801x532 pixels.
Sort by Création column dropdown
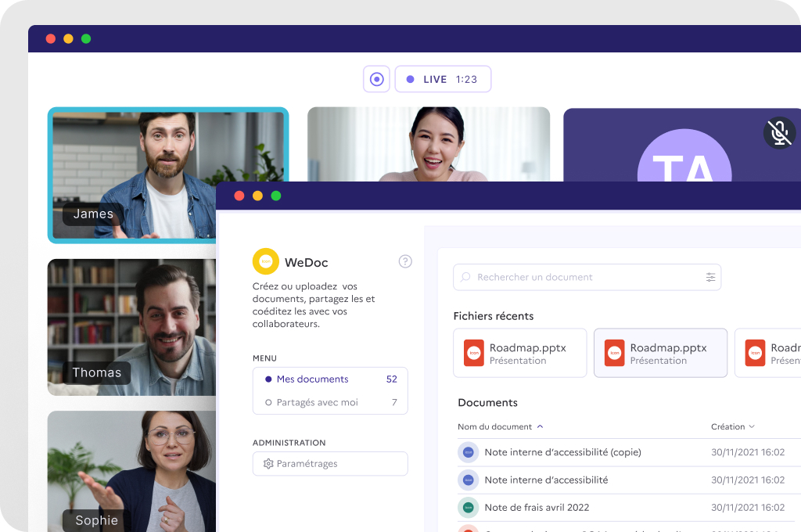coord(732,426)
